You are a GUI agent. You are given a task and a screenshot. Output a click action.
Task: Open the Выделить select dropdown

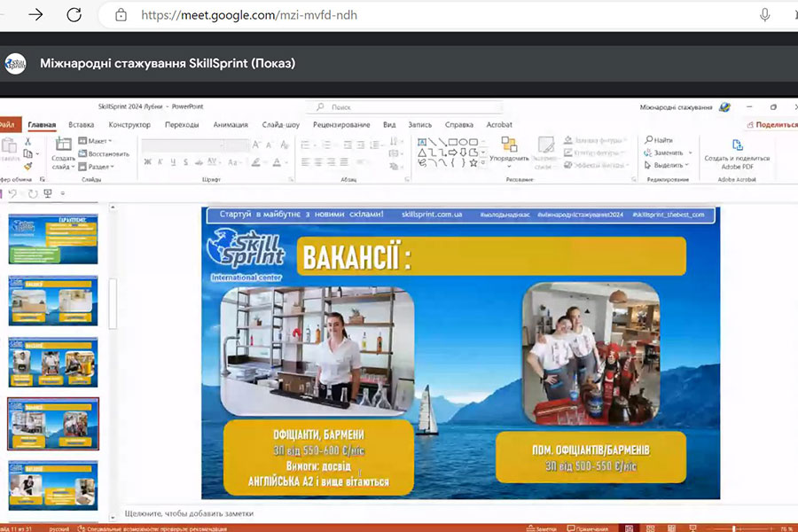click(668, 165)
